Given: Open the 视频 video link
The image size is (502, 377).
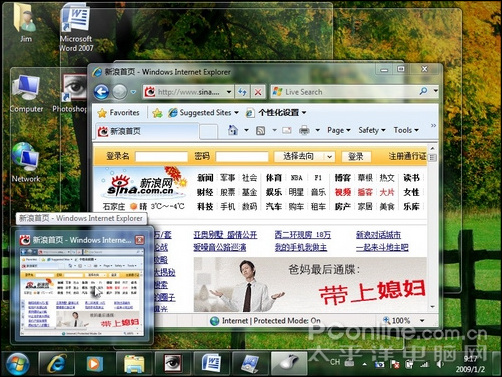Looking at the screenshot, I should click(x=343, y=192).
